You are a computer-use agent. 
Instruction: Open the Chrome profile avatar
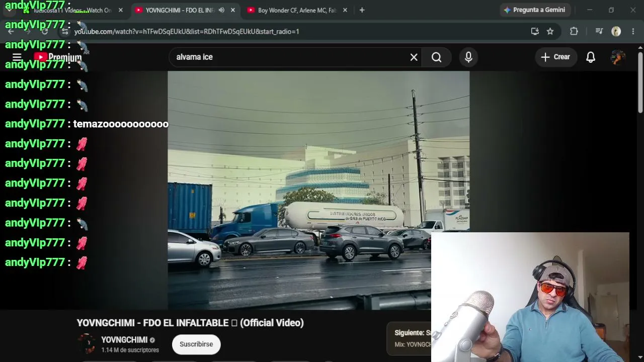616,31
